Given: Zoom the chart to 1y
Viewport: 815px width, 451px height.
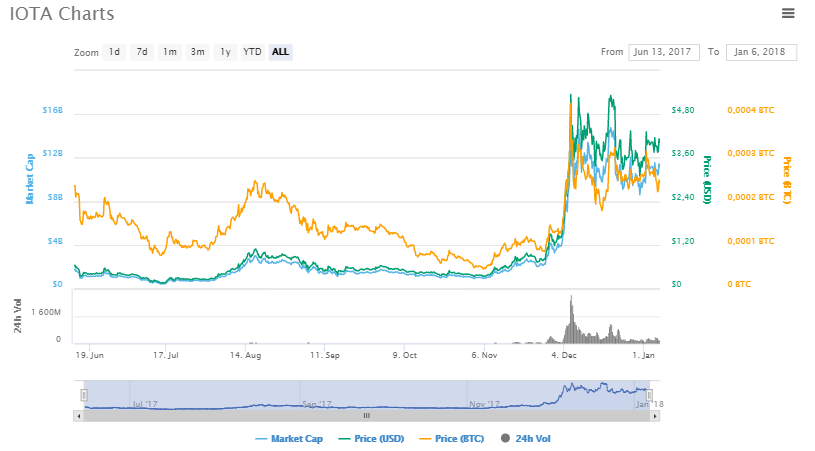Looking at the screenshot, I should (226, 52).
